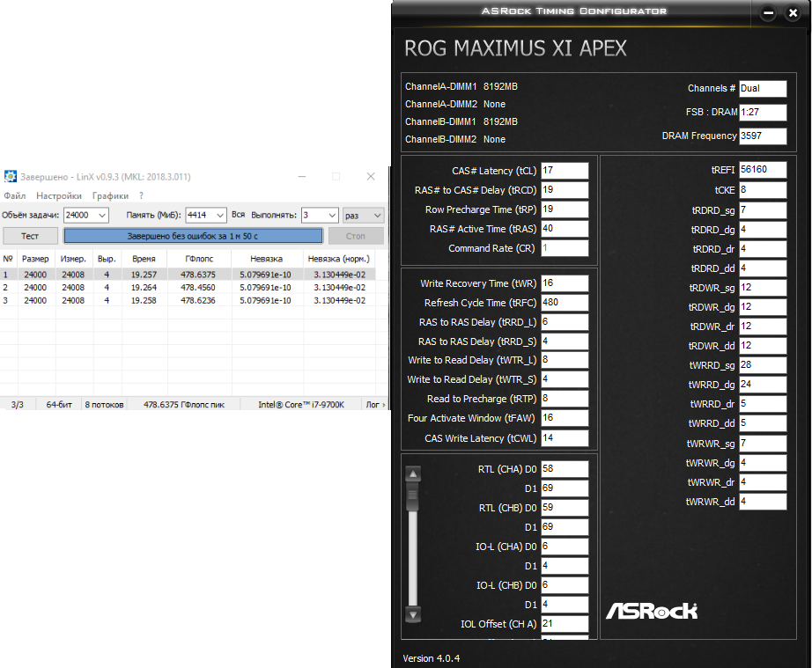
Task: Expand the Выполнять count dropdown
Action: (332, 216)
